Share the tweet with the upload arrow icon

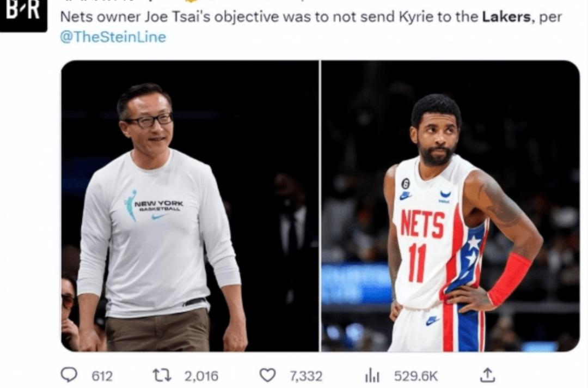point(487,375)
